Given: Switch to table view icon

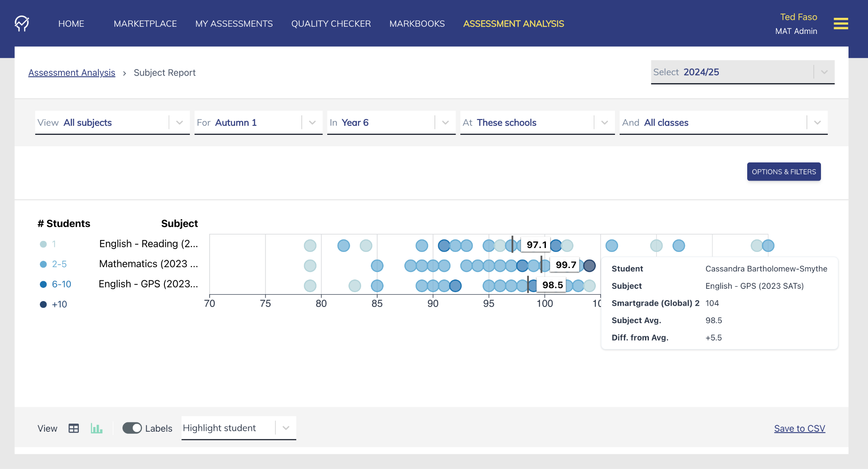Looking at the screenshot, I should 74,428.
